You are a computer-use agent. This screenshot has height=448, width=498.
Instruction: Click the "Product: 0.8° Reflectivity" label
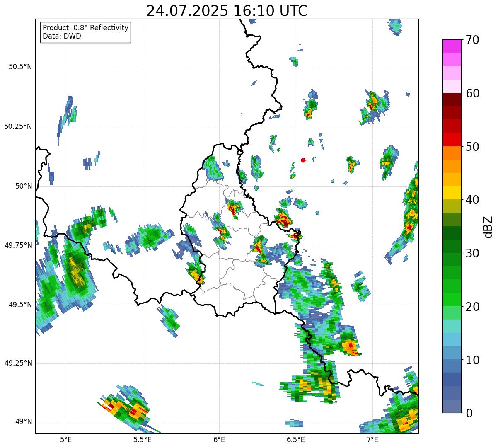click(86, 28)
